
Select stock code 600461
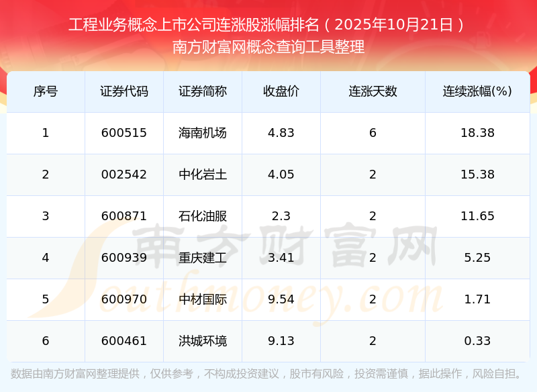(x=124, y=341)
